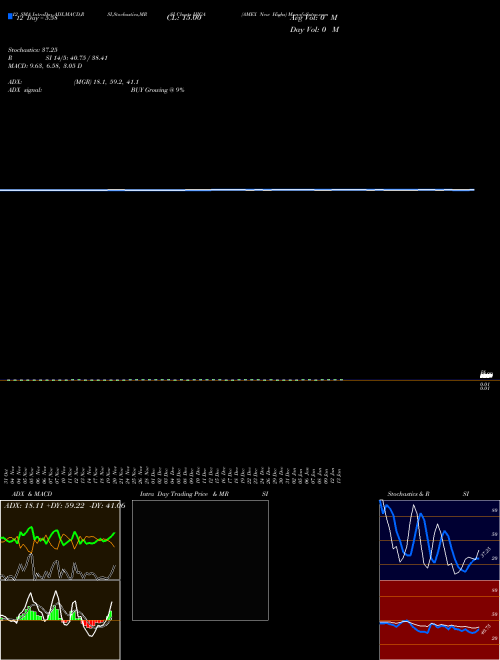The image size is (500, 660).
Task: Click the 'MACD: 9.68, 6.58, 3.03 D' line
Action: (45, 66)
